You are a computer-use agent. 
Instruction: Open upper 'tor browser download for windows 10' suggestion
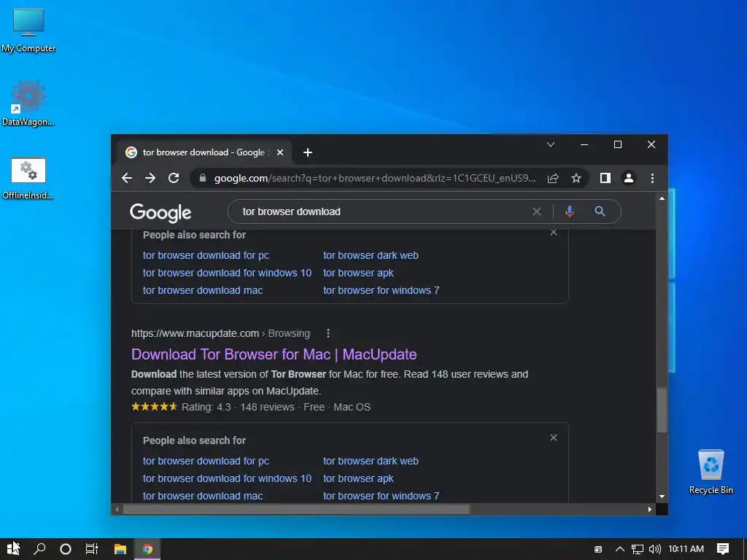[228, 273]
